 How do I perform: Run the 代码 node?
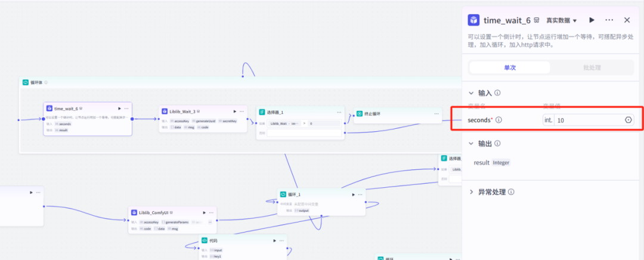pyautogui.click(x=275, y=241)
